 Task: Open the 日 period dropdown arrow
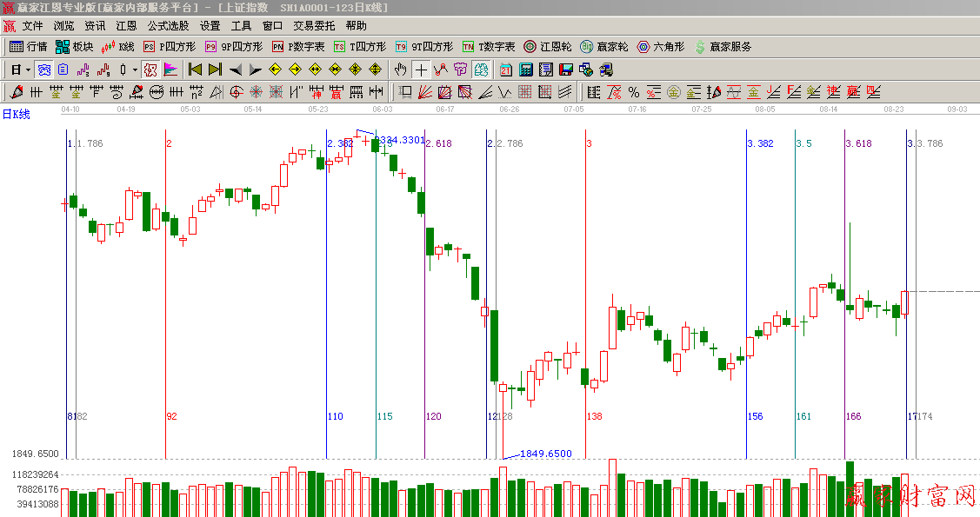(x=28, y=70)
